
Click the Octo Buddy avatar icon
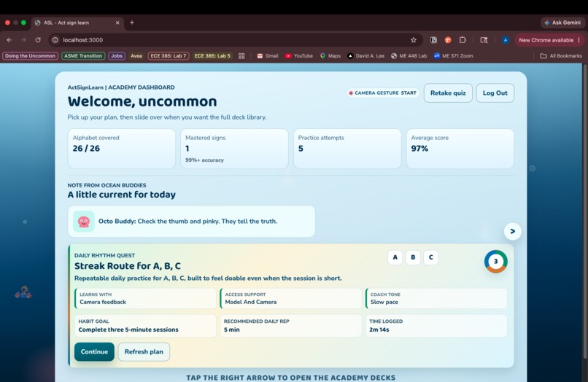[x=84, y=221]
